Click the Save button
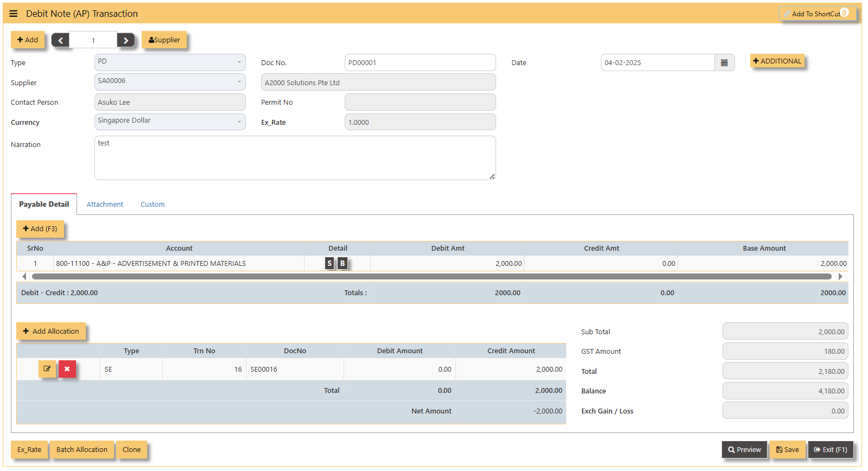Viewport: 868px width, 471px height. pyautogui.click(x=787, y=449)
